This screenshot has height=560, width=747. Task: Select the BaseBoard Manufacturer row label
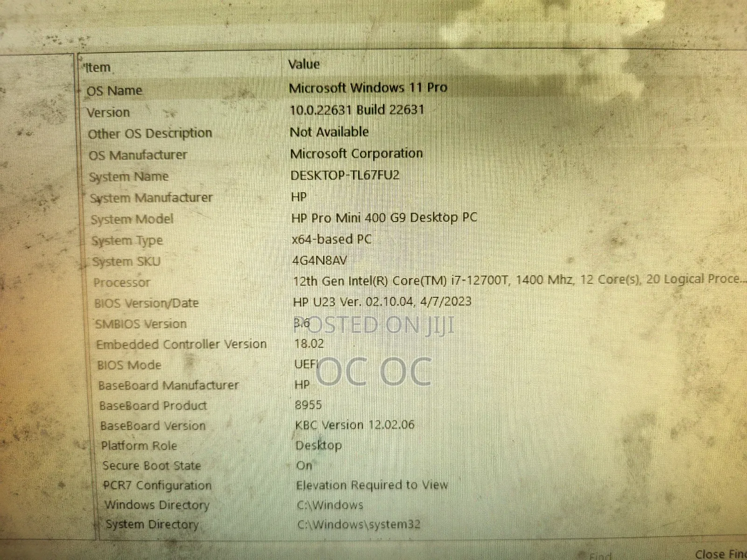[169, 385]
